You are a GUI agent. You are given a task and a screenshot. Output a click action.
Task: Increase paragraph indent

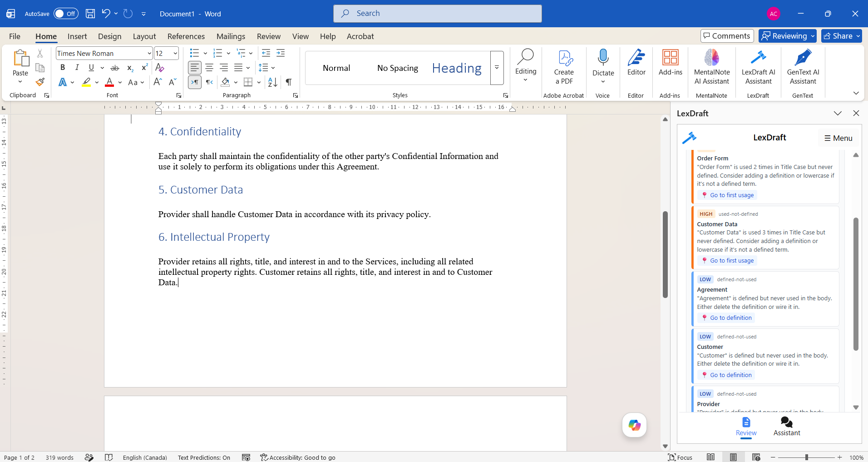click(281, 53)
